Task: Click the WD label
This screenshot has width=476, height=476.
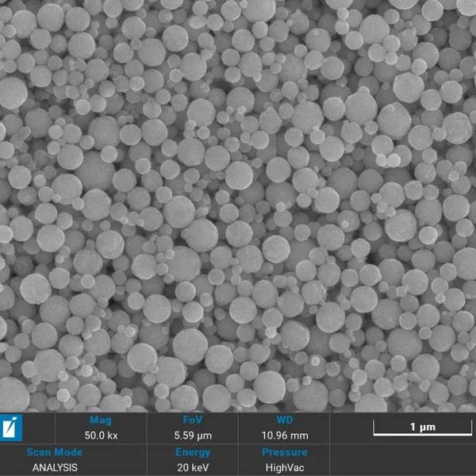Action: [x=285, y=420]
